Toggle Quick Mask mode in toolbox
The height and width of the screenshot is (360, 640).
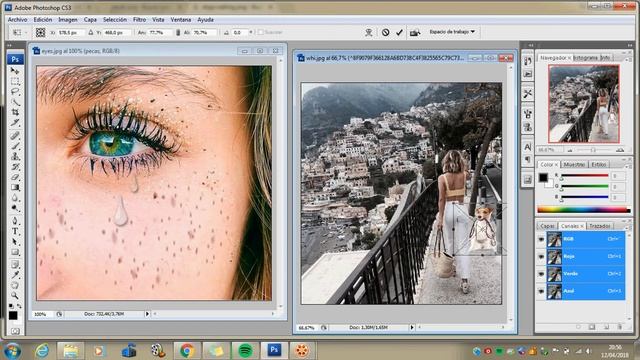tap(15, 331)
